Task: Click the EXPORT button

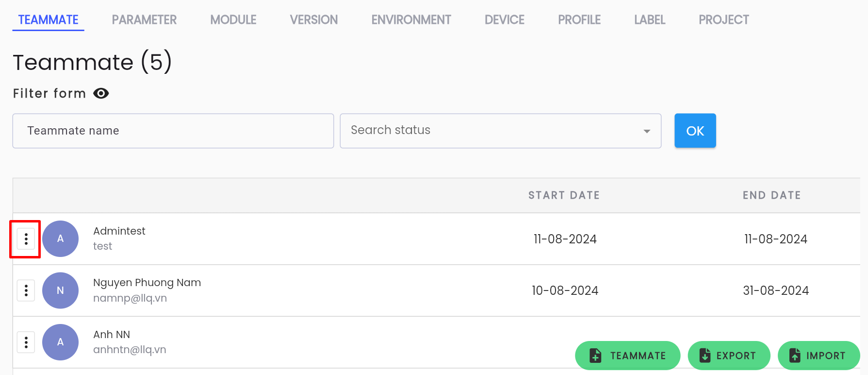Action: click(729, 356)
